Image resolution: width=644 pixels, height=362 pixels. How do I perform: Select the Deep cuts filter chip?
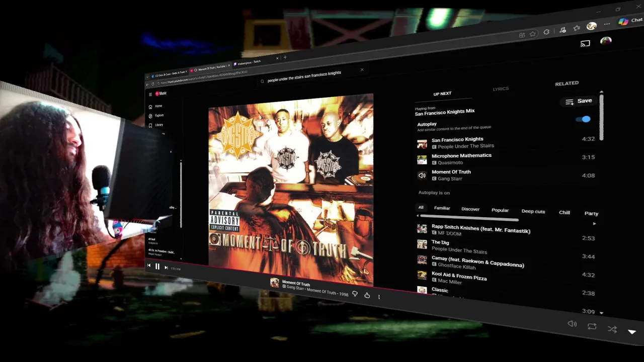[x=533, y=212]
